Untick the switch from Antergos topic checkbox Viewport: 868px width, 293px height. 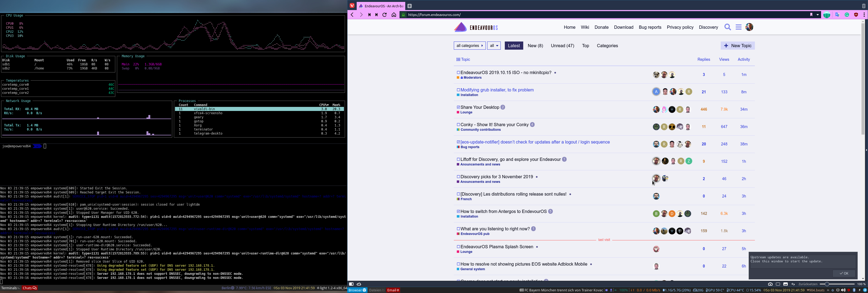click(x=458, y=211)
